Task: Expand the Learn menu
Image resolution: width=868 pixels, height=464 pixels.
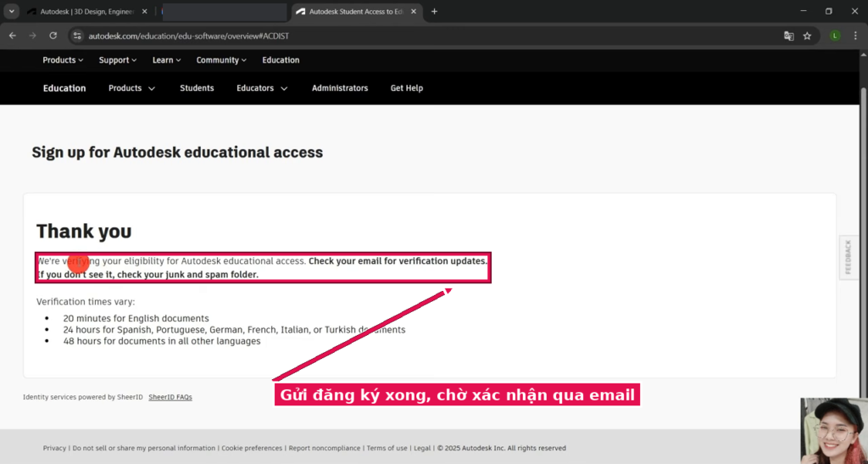Action: click(167, 59)
